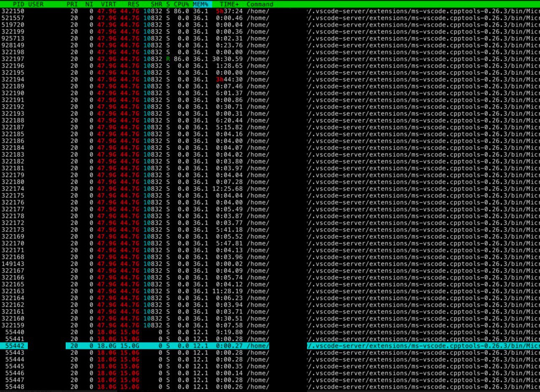Sort by the VIRT column header
The width and height of the screenshot is (540, 392).
click(x=109, y=4)
